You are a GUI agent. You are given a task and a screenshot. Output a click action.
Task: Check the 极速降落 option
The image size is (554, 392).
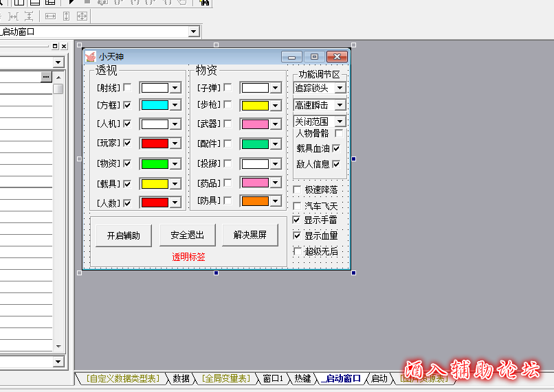click(x=297, y=189)
